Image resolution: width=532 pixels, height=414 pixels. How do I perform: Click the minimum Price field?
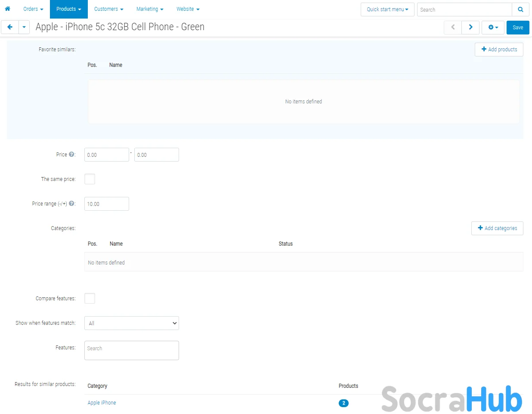tap(107, 155)
